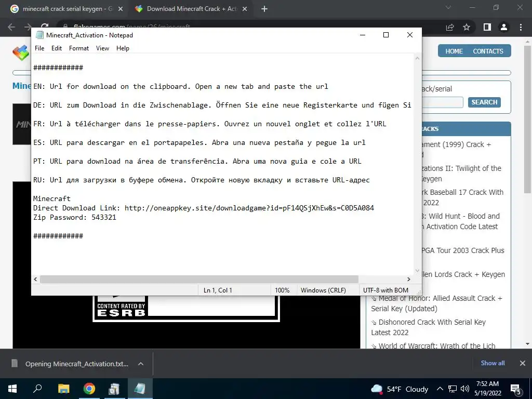Open World of Warcraft: Wrath link
532x399 pixels.
433,345
